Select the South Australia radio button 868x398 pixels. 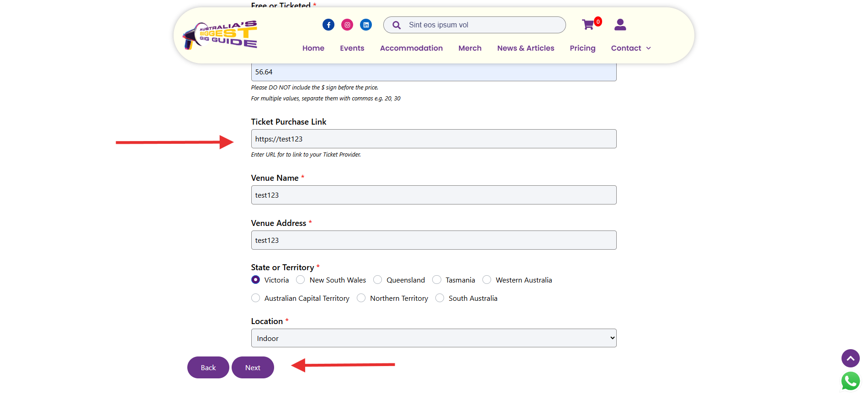(440, 298)
